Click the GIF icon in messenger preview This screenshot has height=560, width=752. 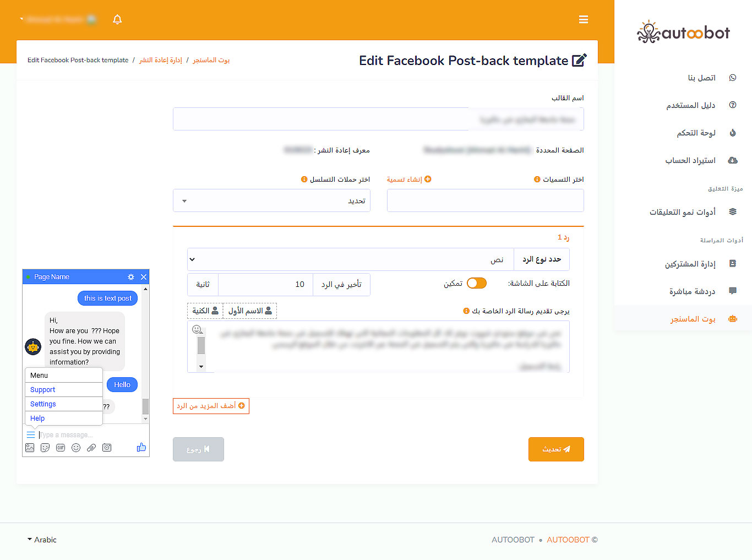[61, 448]
